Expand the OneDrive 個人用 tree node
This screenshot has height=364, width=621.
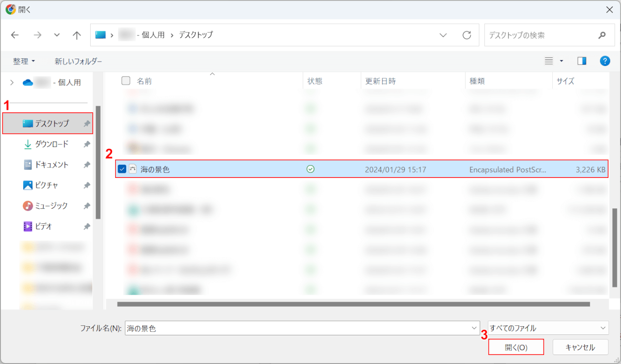point(12,82)
